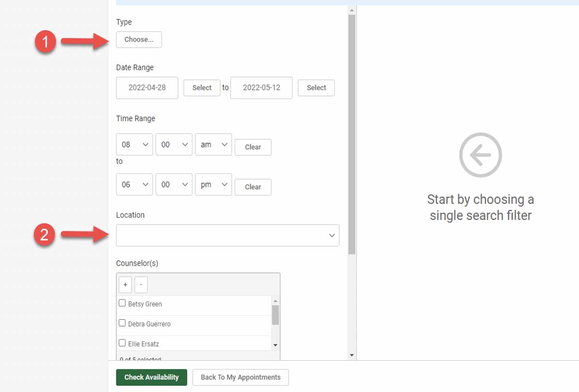This screenshot has height=392, width=579.
Task: Click the Ellie Ersatz name text
Action: [144, 344]
